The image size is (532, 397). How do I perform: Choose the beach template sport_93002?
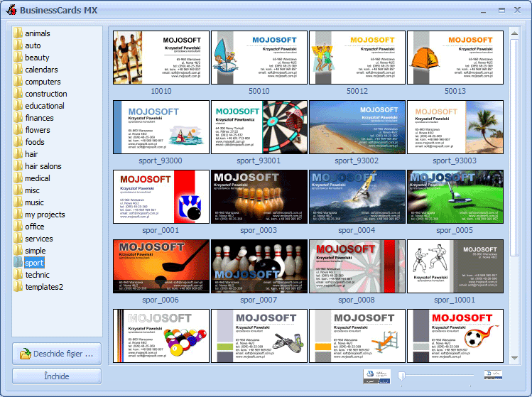[357, 127]
